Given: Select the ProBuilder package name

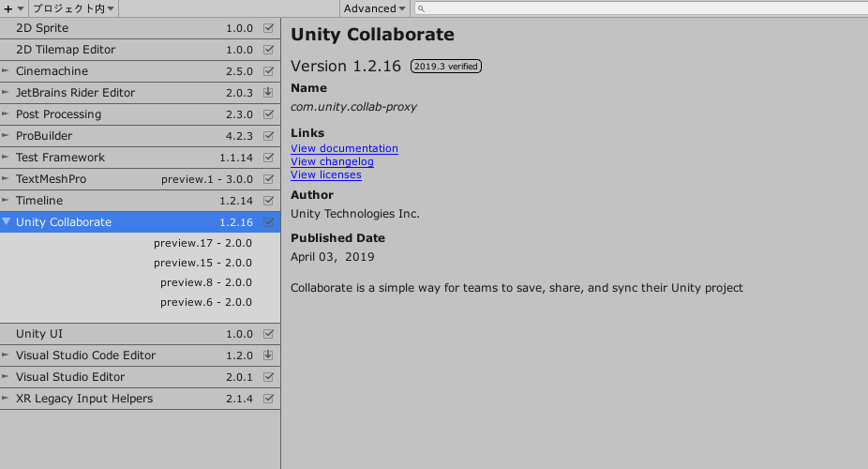Looking at the screenshot, I should (44, 136).
